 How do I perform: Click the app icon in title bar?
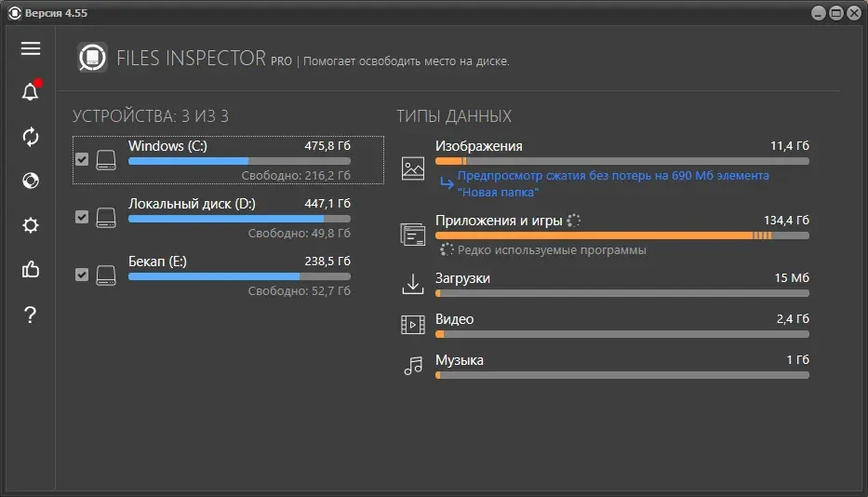(15, 13)
